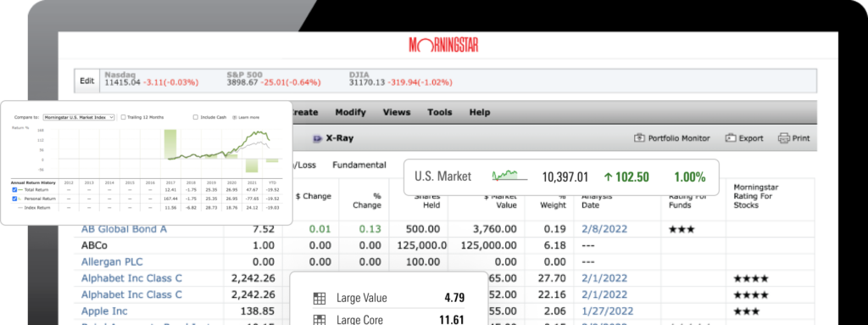This screenshot has width=868, height=325.
Task: Click three-star fund rating for AB Global Bond
Action: coord(682,230)
